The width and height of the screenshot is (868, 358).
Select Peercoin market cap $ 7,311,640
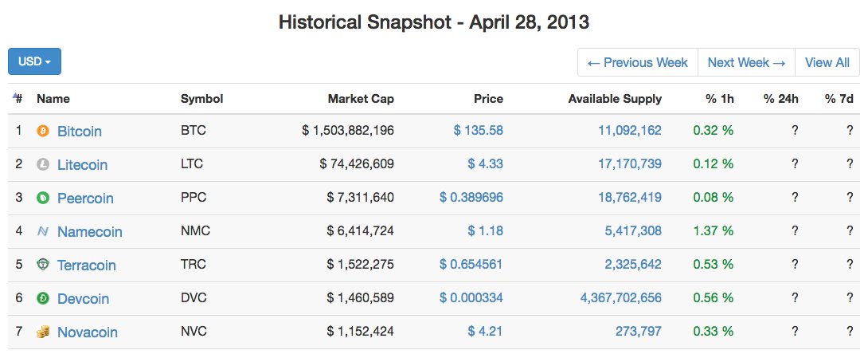point(361,197)
